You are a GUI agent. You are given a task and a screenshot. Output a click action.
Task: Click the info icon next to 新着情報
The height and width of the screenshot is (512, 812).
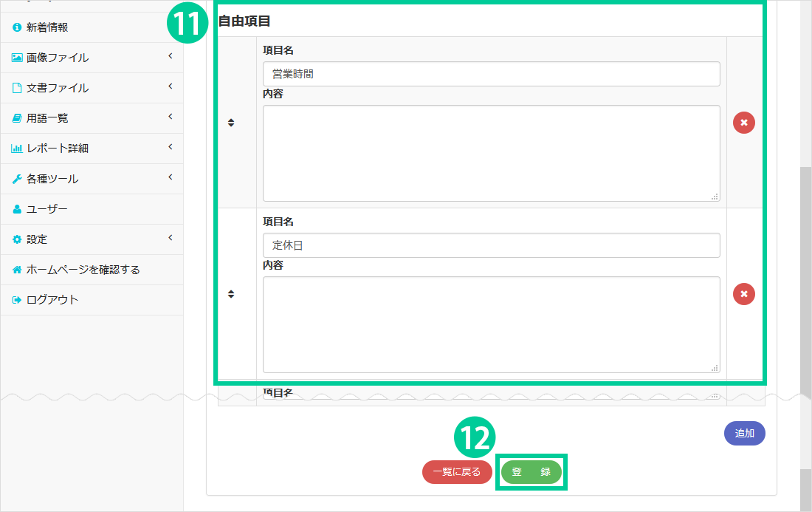(x=17, y=27)
